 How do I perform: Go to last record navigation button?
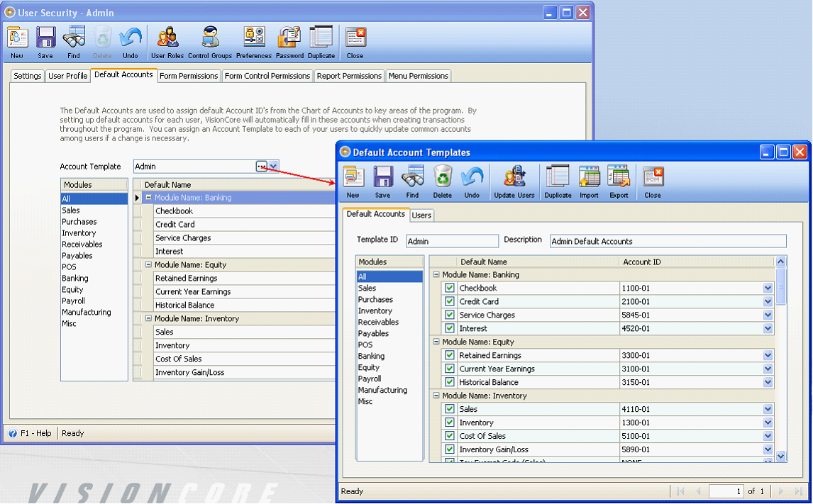[x=799, y=491]
